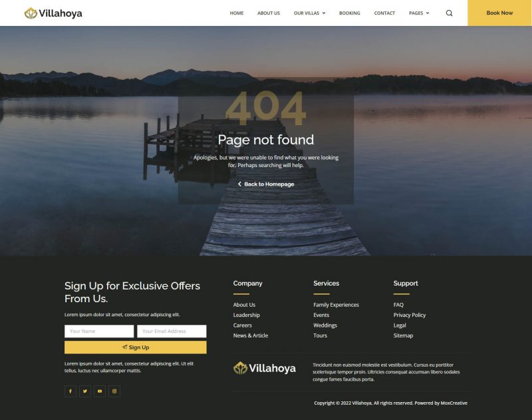Click the back chevron beside Back to Homepage

239,184
